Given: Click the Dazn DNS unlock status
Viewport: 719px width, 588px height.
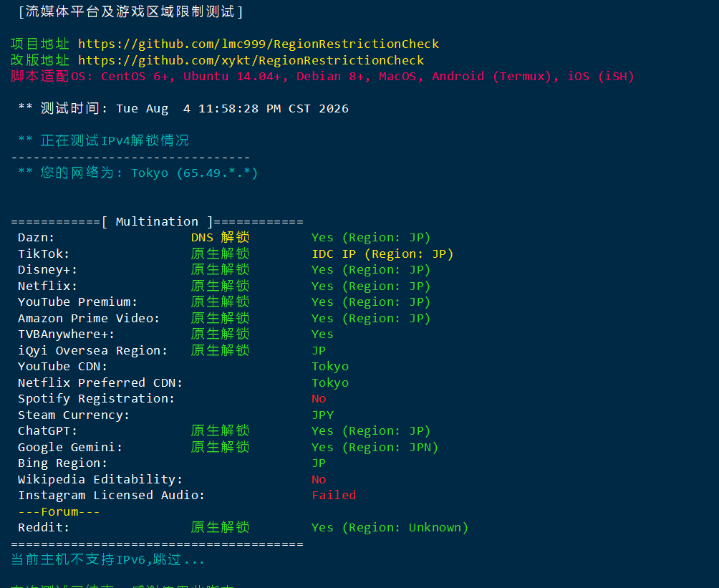Looking at the screenshot, I should point(220,238).
